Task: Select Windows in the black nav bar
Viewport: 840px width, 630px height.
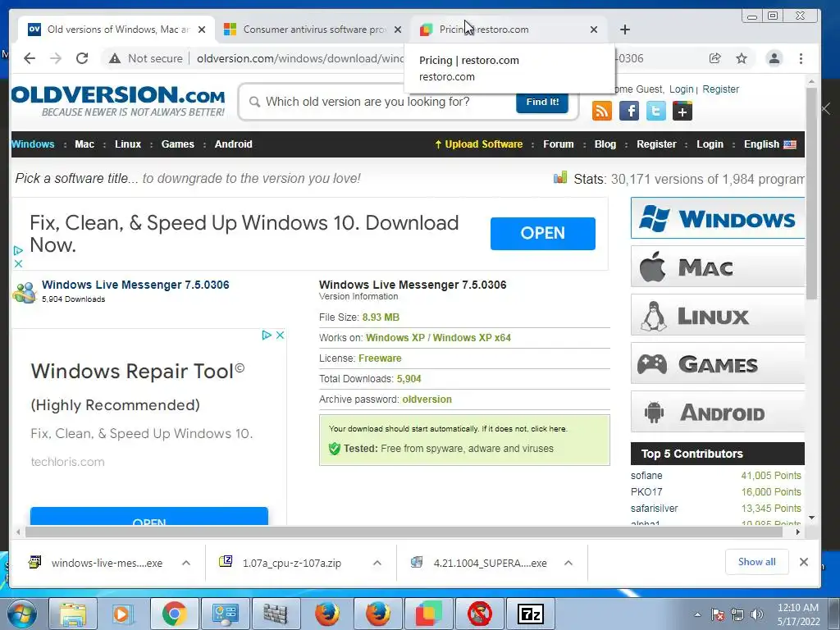Action: click(33, 144)
